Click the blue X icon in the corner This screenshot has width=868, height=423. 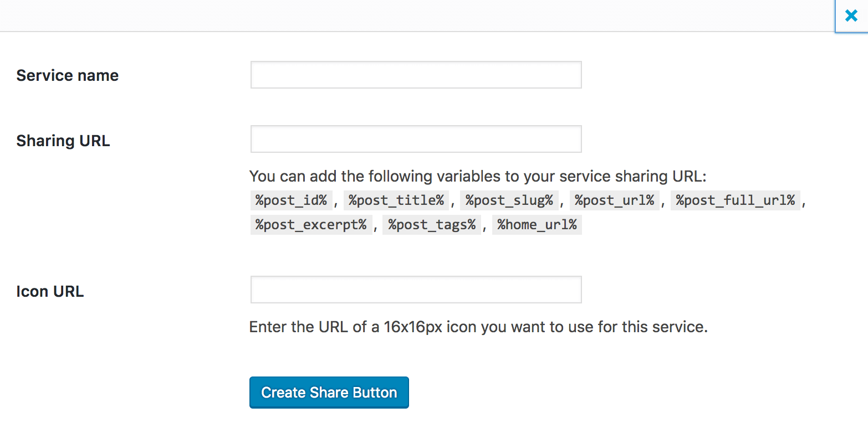coord(851,16)
